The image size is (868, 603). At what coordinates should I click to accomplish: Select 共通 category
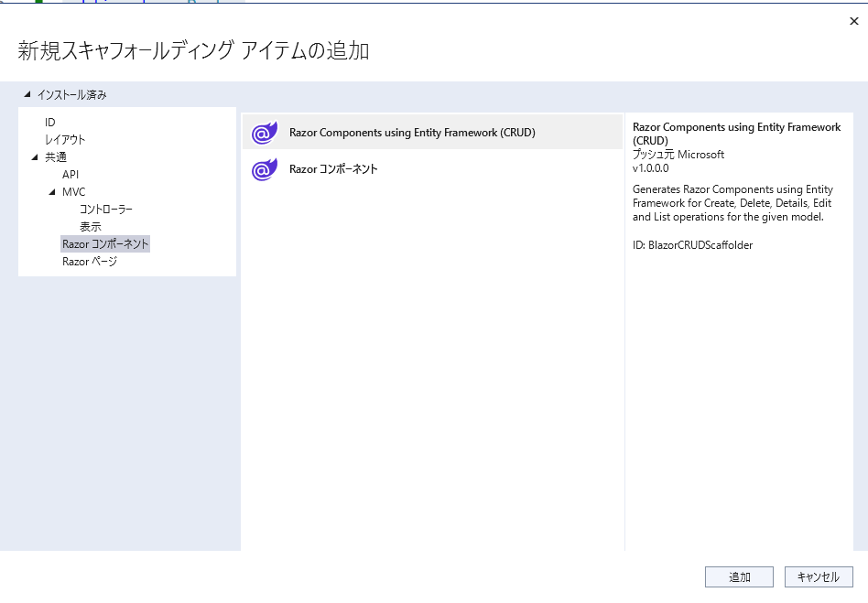[x=55, y=157]
